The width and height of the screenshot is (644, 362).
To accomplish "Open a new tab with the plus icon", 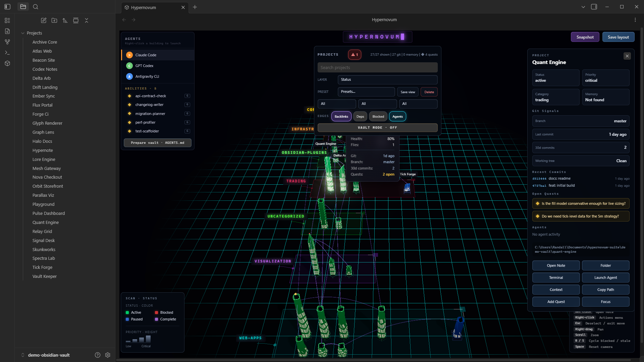I will pos(195,7).
